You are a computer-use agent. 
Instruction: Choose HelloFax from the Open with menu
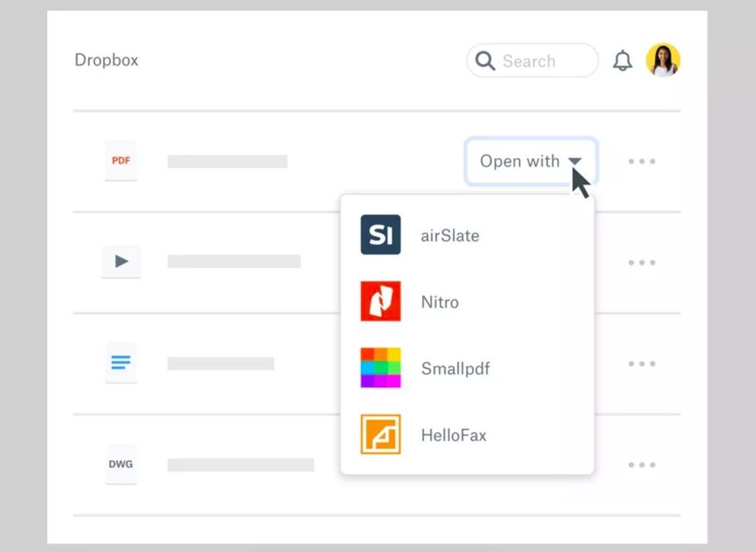(x=467, y=435)
